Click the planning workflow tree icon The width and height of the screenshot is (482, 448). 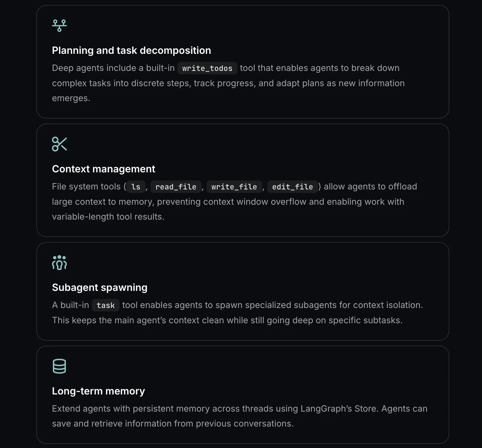[x=59, y=26]
